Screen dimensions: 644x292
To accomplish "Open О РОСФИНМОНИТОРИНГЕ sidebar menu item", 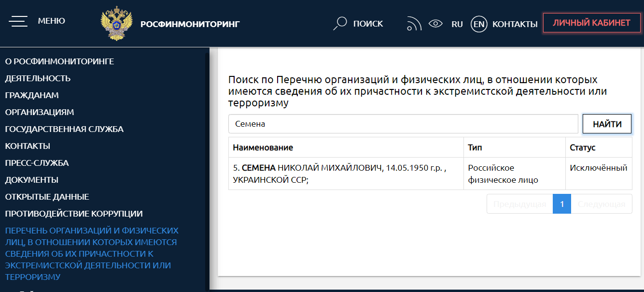I will 59,61.
